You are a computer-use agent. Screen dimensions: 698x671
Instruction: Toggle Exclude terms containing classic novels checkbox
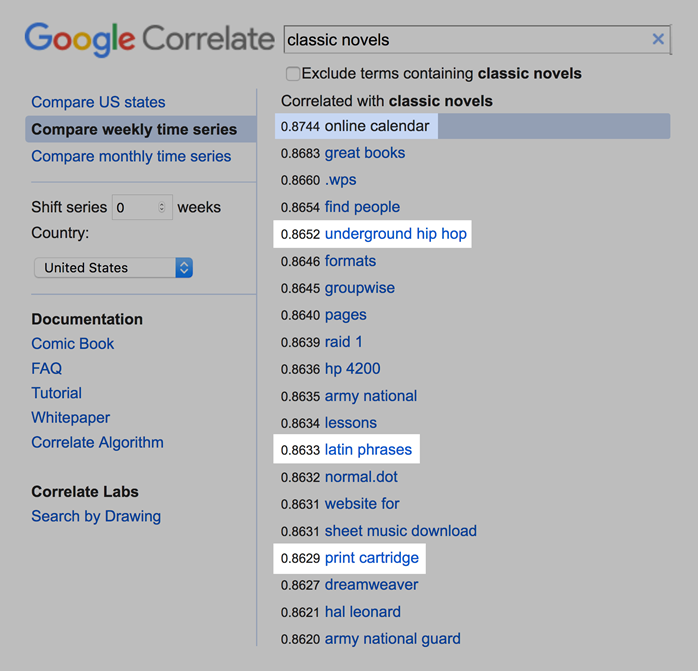293,73
